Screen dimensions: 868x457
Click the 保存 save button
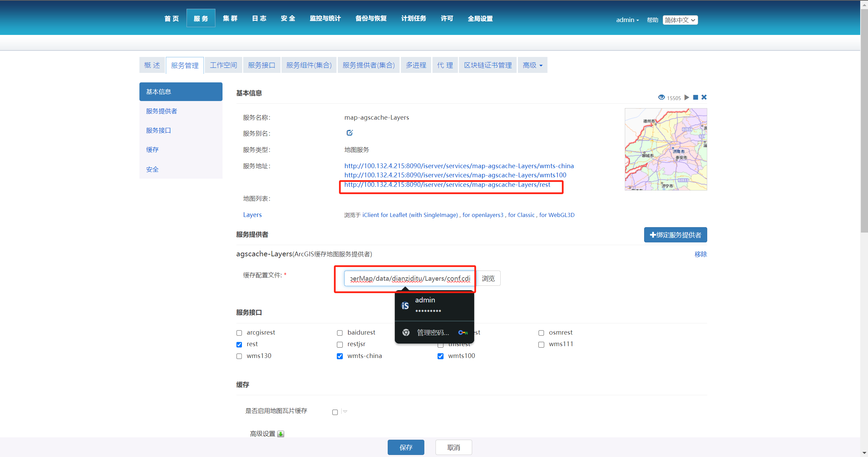point(406,448)
